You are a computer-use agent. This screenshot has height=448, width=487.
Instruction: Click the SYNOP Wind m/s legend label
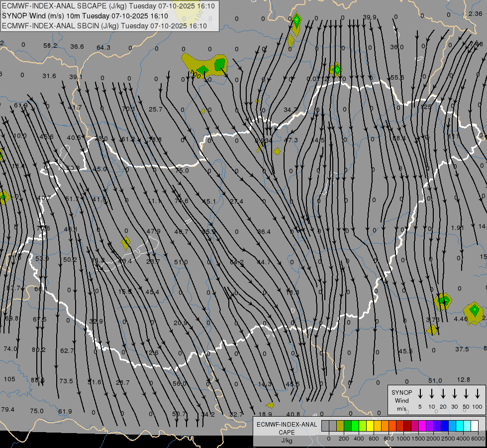(401, 400)
